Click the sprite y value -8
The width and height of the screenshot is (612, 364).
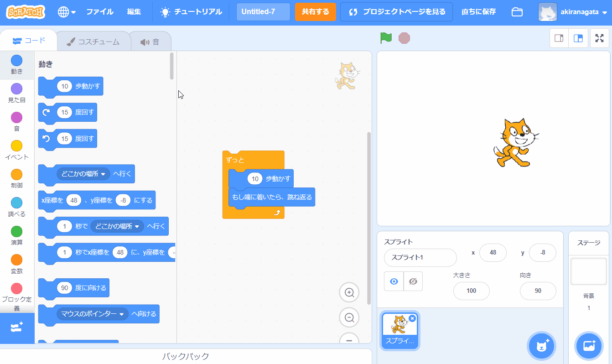click(x=543, y=253)
